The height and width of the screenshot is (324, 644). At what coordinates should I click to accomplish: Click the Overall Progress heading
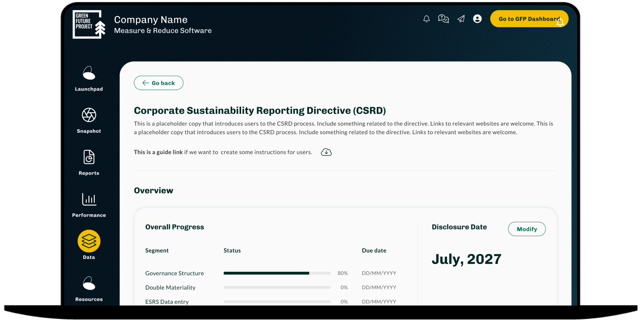coord(175,227)
